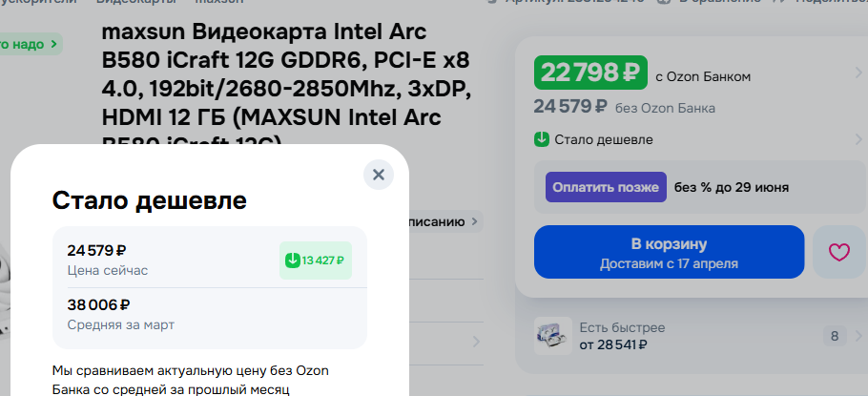Click "24 579 ₽" current price in popup
This screenshot has width=868, height=396.
[97, 251]
